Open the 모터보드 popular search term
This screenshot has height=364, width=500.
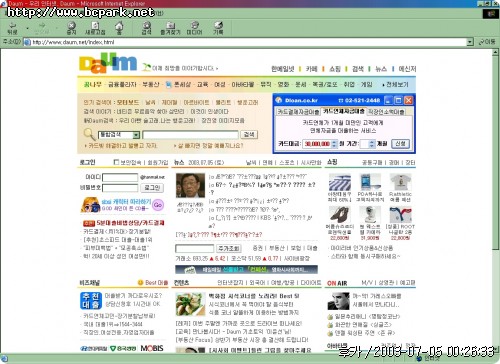pos(128,103)
